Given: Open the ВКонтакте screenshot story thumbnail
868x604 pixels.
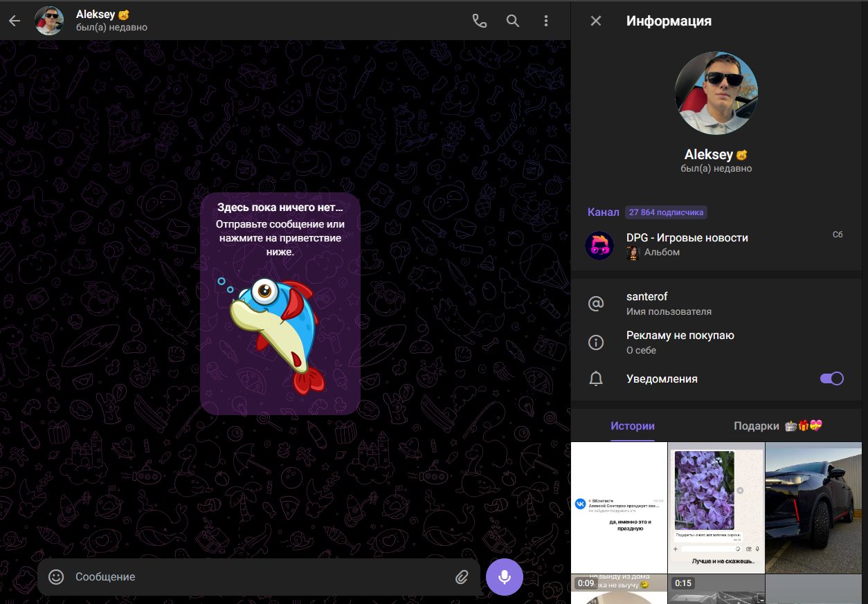Looking at the screenshot, I should point(619,507).
